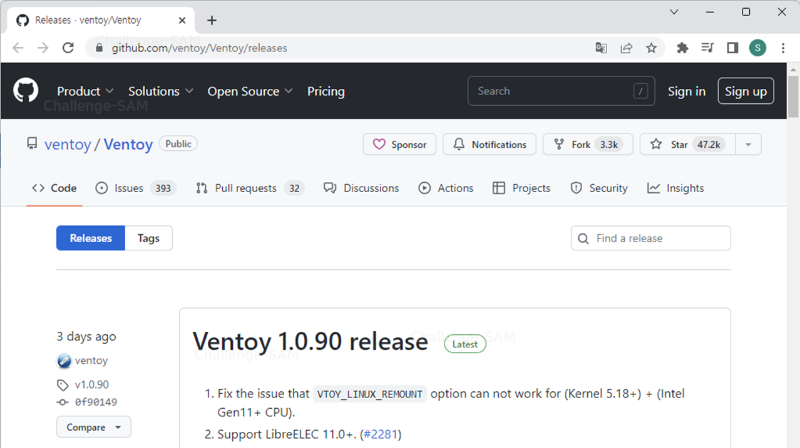Click the Sign in link

[687, 91]
